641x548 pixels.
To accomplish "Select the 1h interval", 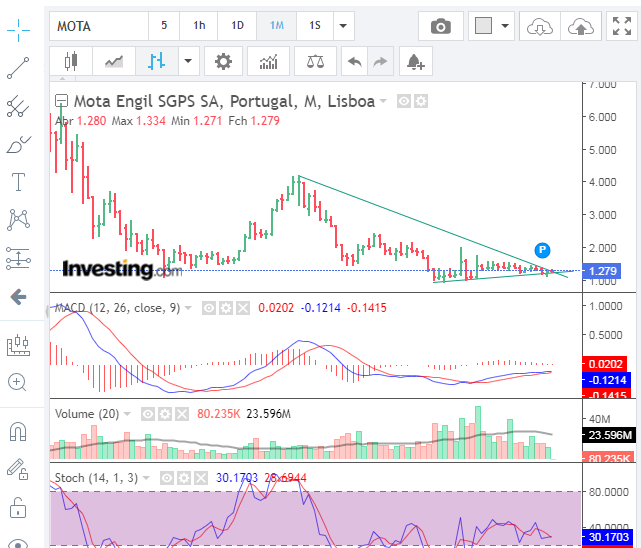I will pos(199,26).
